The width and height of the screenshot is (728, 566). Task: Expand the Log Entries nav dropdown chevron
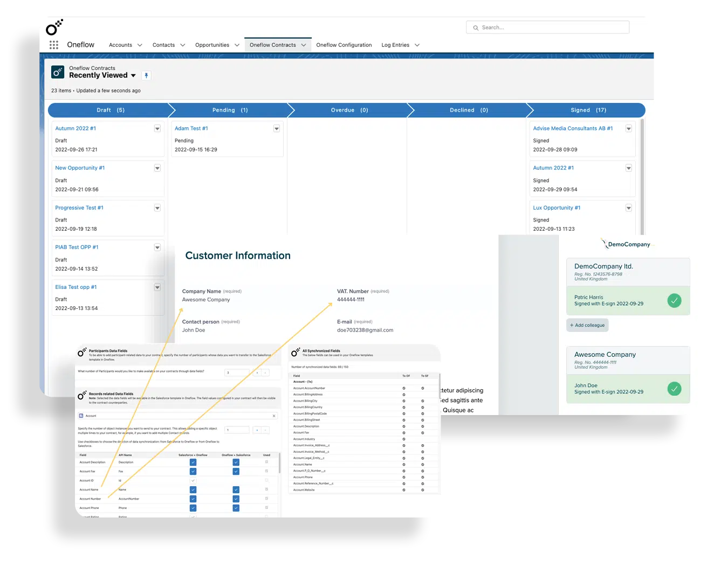point(417,45)
